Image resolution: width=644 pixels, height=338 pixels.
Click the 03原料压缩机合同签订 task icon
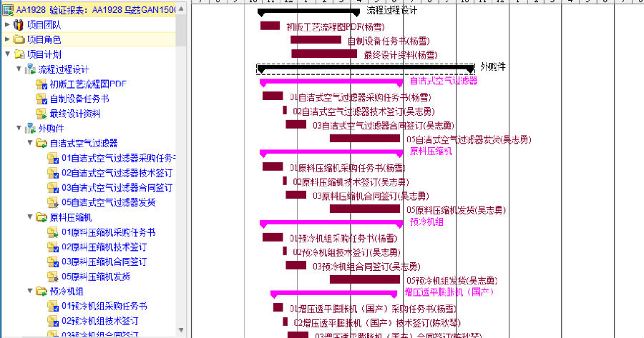pos(53,262)
